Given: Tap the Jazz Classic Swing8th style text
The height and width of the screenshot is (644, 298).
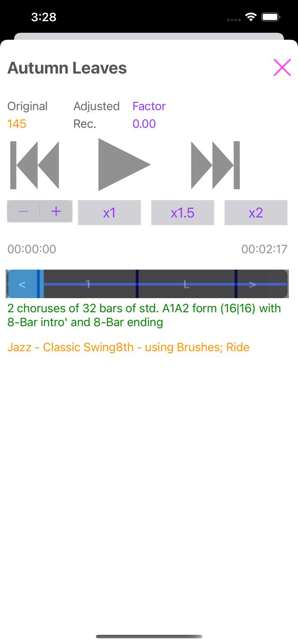Looking at the screenshot, I should click(128, 347).
